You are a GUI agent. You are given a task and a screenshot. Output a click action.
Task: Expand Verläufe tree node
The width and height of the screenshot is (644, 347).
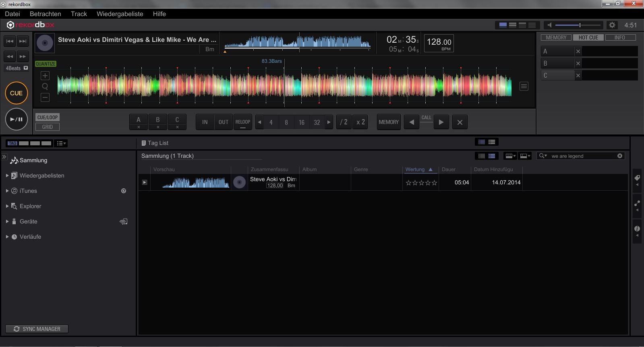point(7,237)
